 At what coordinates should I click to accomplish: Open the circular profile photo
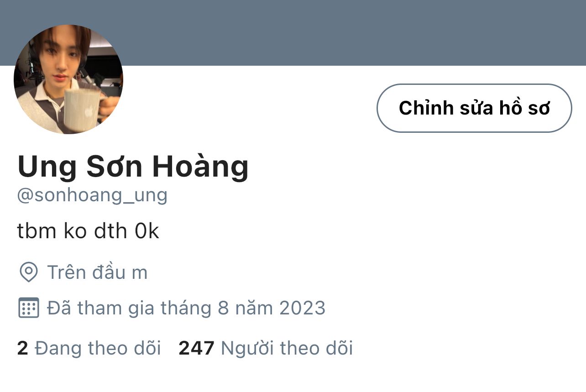[68, 79]
